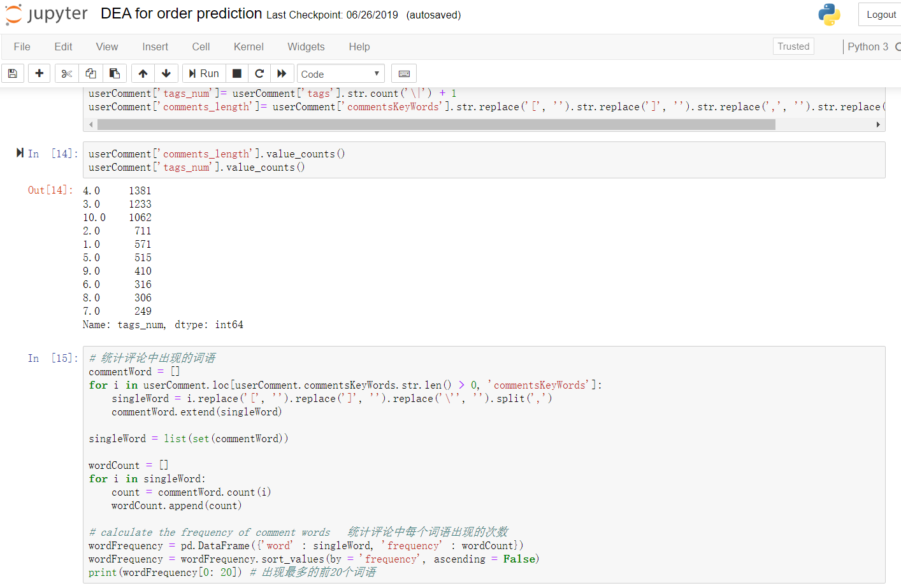901x588 pixels.
Task: Move selected cell up arrow
Action: 143,73
